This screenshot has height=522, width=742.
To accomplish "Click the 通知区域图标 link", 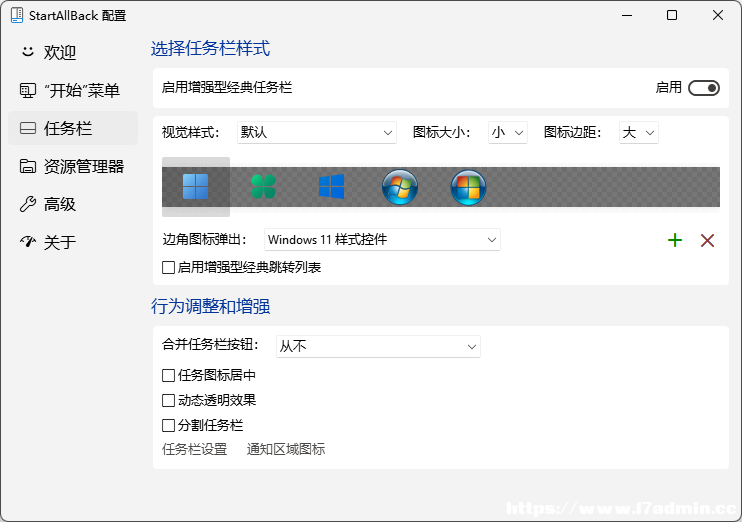I will 286,449.
